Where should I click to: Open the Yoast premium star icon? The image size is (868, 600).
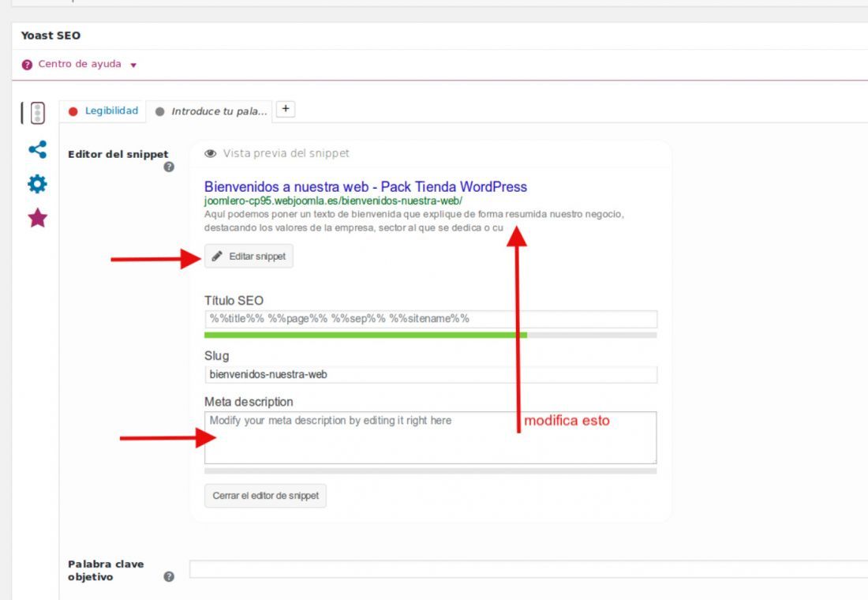37,218
